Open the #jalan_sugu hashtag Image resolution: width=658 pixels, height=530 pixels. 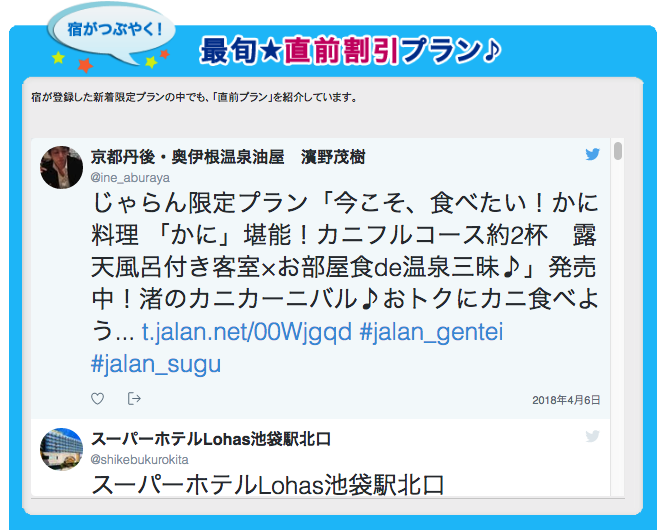point(156,364)
